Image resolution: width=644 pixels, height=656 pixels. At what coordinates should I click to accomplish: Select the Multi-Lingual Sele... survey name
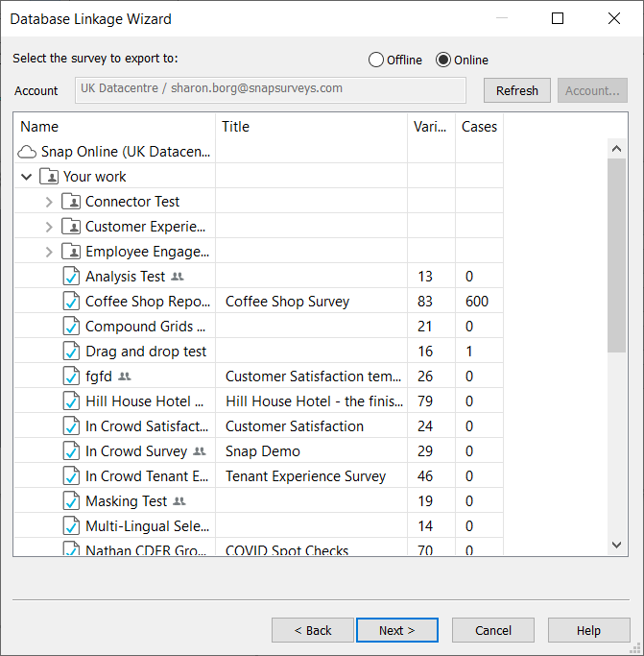pos(147,526)
